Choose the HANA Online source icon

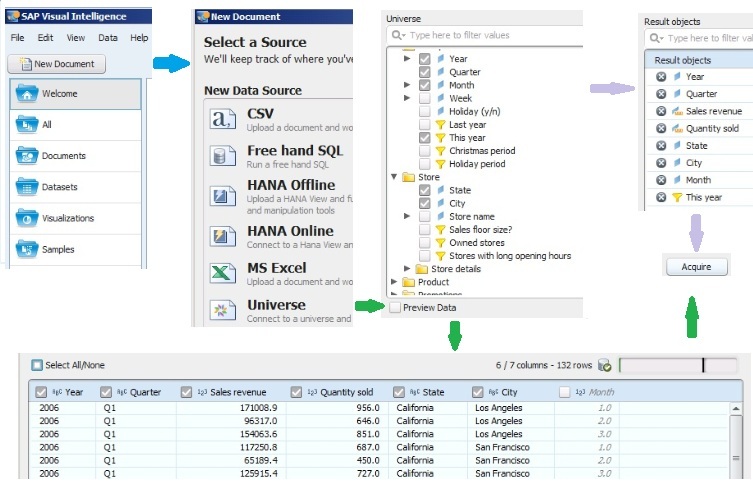[x=222, y=236]
